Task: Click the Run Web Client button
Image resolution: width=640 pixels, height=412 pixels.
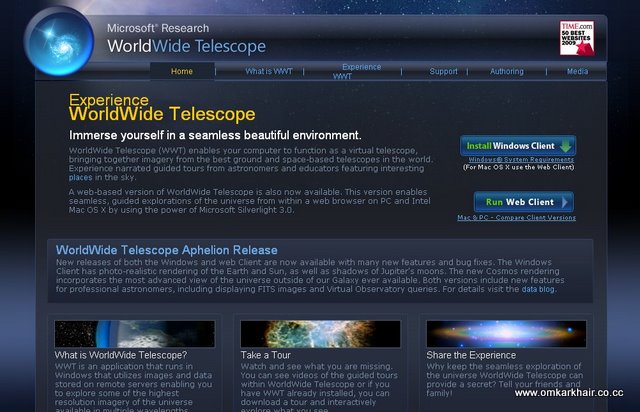Action: [524, 202]
